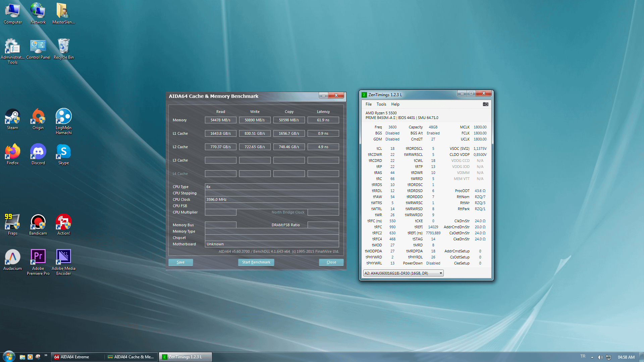Launch Bandicam from the desktop
The height and width of the screenshot is (362, 644).
click(38, 225)
